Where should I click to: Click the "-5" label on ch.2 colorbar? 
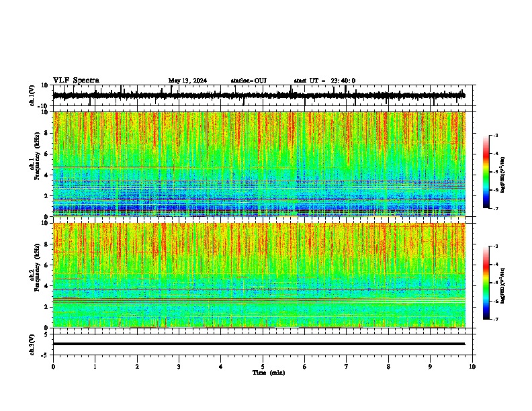pyautogui.click(x=496, y=283)
